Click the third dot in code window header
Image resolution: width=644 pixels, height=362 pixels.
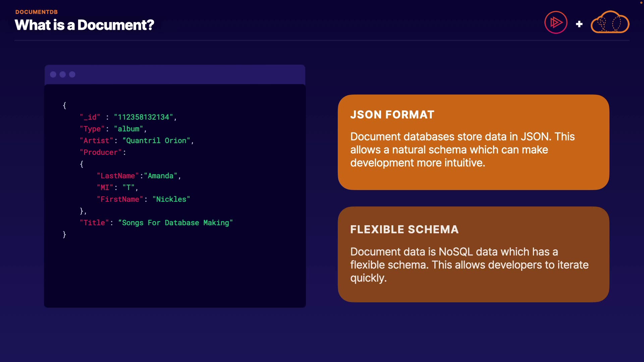click(x=72, y=74)
